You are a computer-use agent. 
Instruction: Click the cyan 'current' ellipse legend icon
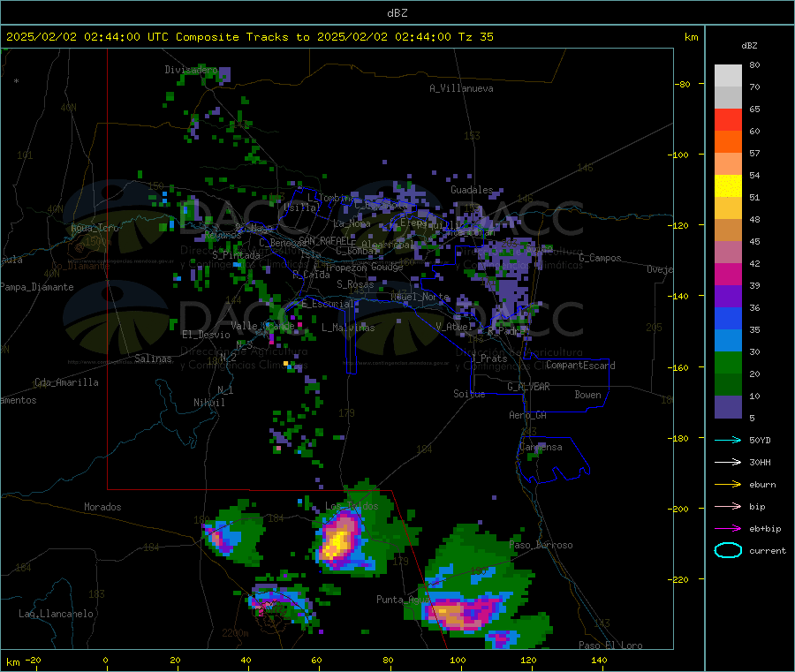point(728,550)
